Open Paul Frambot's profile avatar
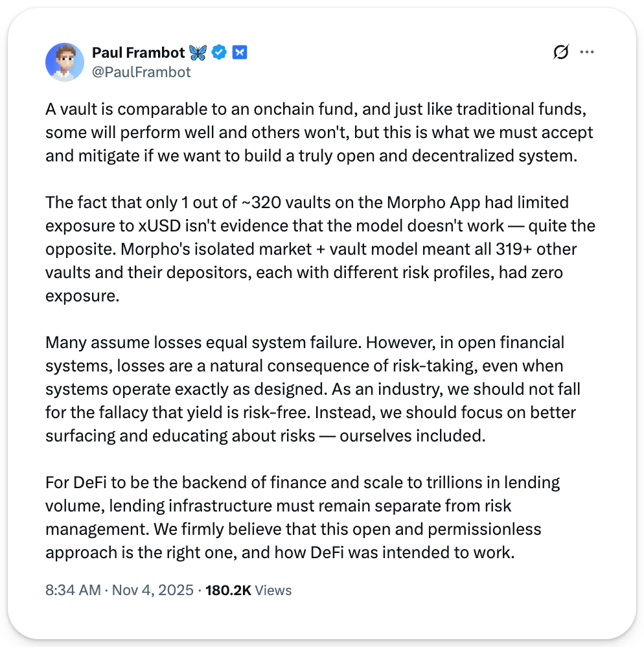Viewport: 644px width, 647px height. [65, 62]
